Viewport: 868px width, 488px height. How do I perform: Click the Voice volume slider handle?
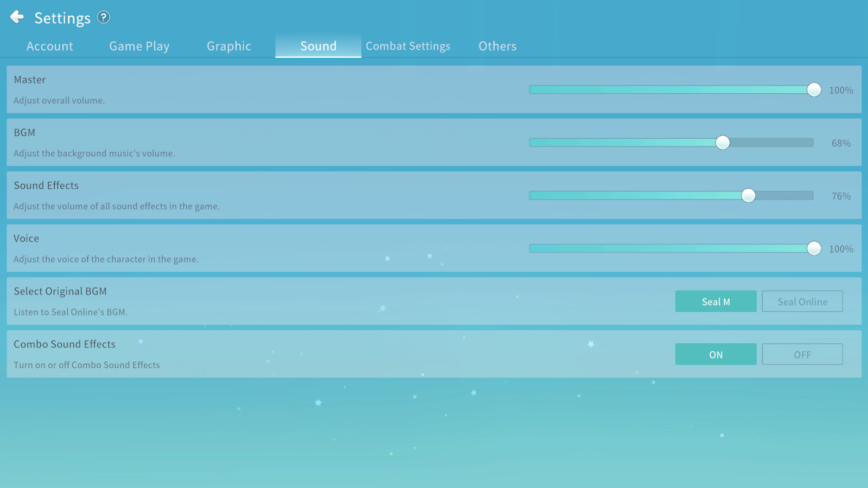pos(814,248)
